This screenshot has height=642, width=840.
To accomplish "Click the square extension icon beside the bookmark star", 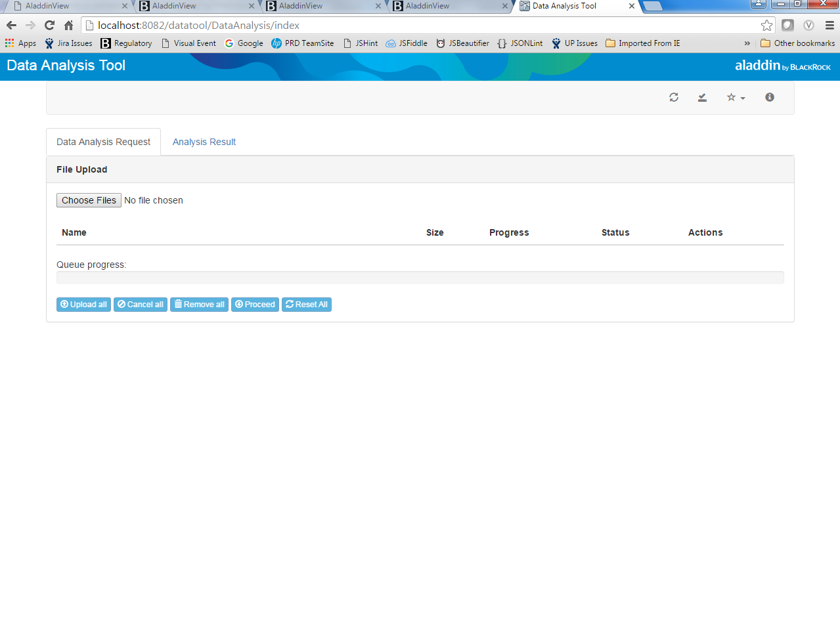I will [x=787, y=25].
